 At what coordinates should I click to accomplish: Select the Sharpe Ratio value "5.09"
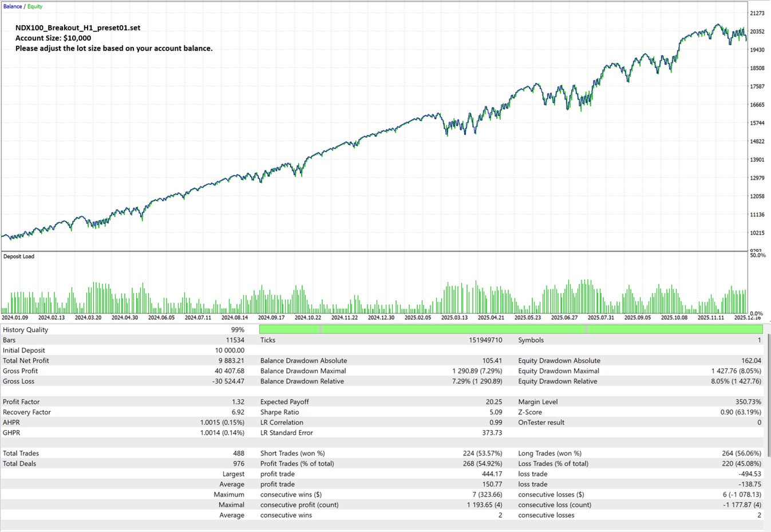pos(496,412)
